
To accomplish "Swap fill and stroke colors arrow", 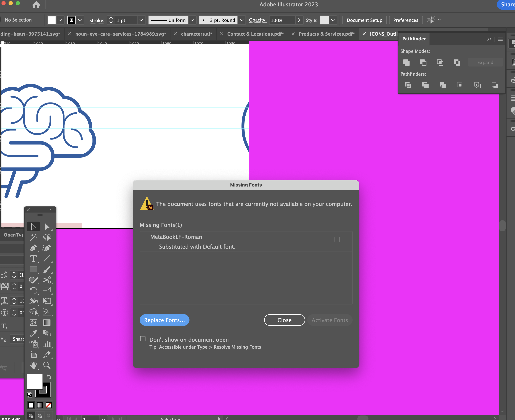I will coord(49,376).
